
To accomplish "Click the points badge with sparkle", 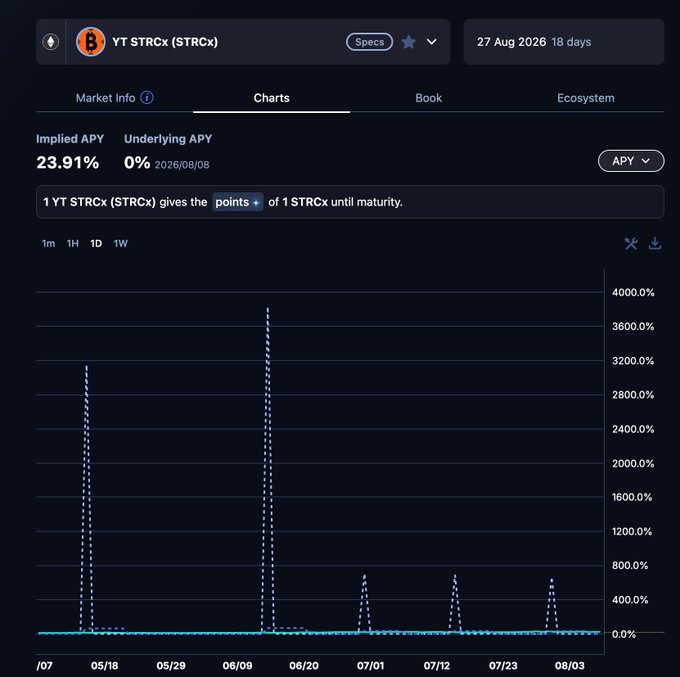I will 238,202.
